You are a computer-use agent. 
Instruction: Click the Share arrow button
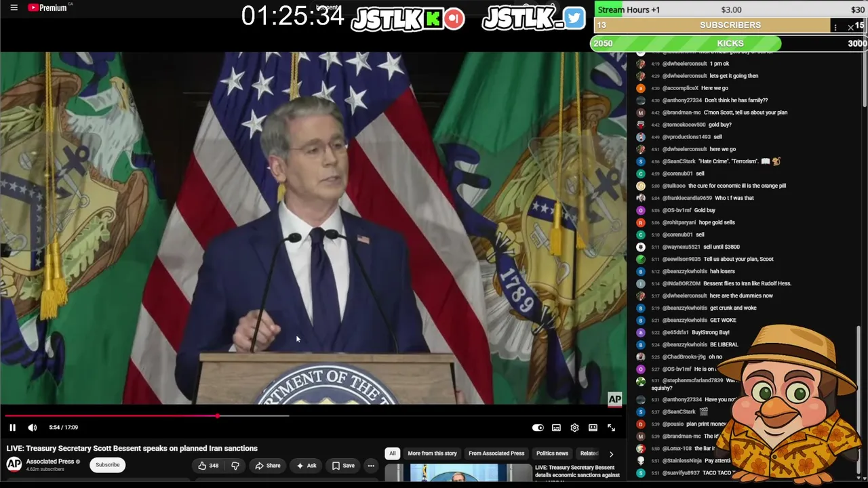pos(267,466)
